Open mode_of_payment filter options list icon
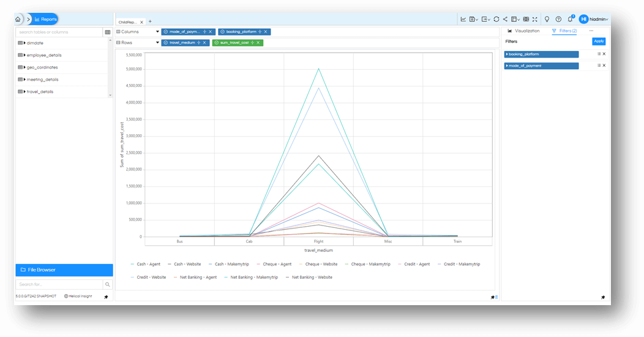This screenshot has width=644, height=337. 599,66
